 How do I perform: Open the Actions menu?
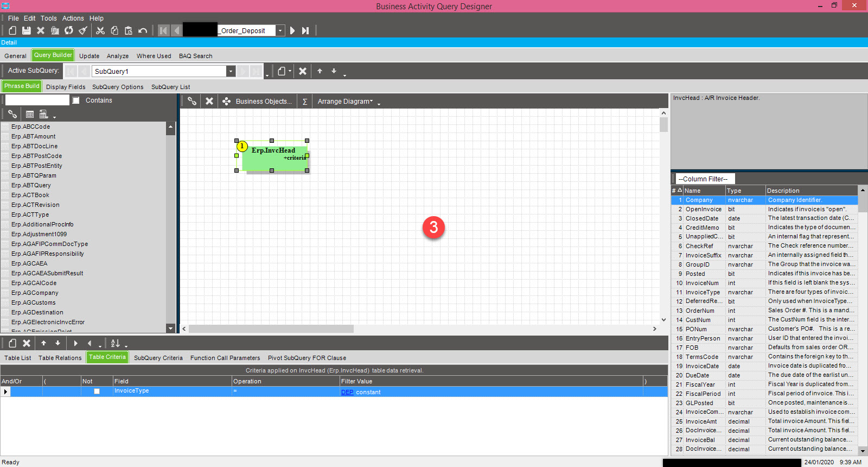pyautogui.click(x=73, y=18)
